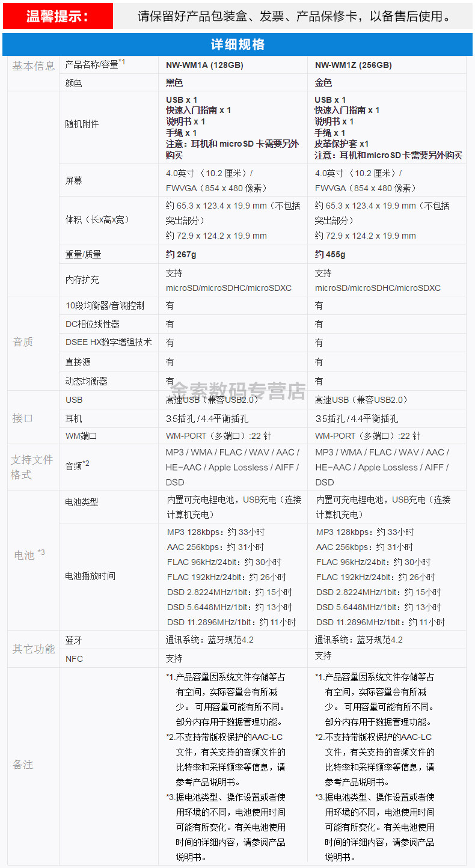Viewport: 475px width, 868px height.
Task: Click the '电池播放时间' row label
Action: click(91, 576)
